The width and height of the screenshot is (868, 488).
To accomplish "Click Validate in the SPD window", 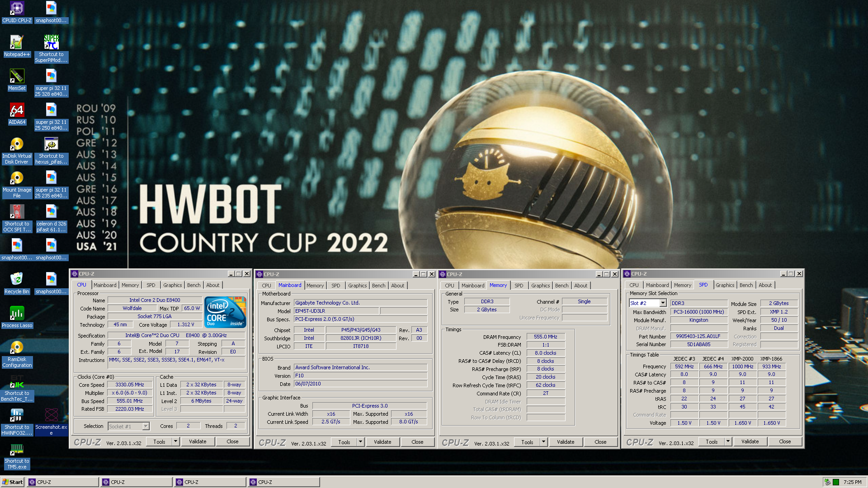I will pos(750,441).
